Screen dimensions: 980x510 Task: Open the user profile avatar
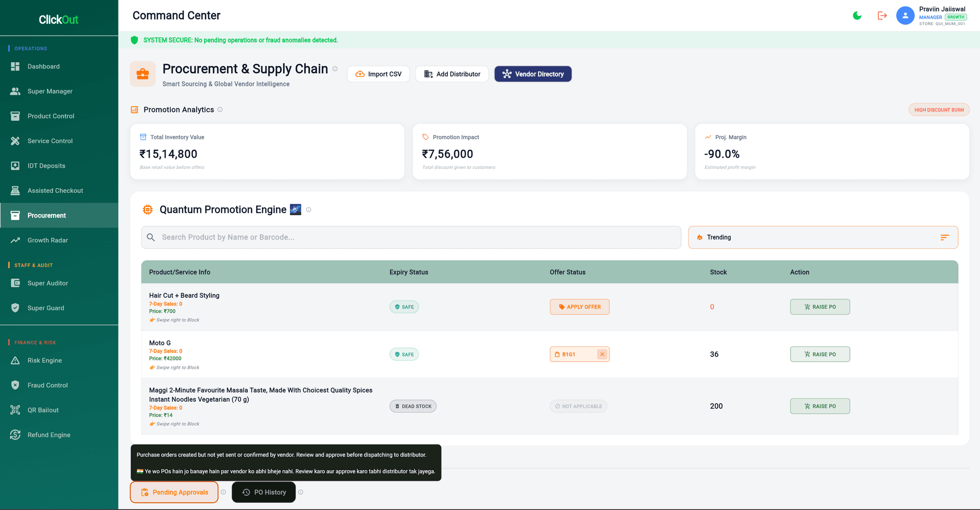(905, 16)
